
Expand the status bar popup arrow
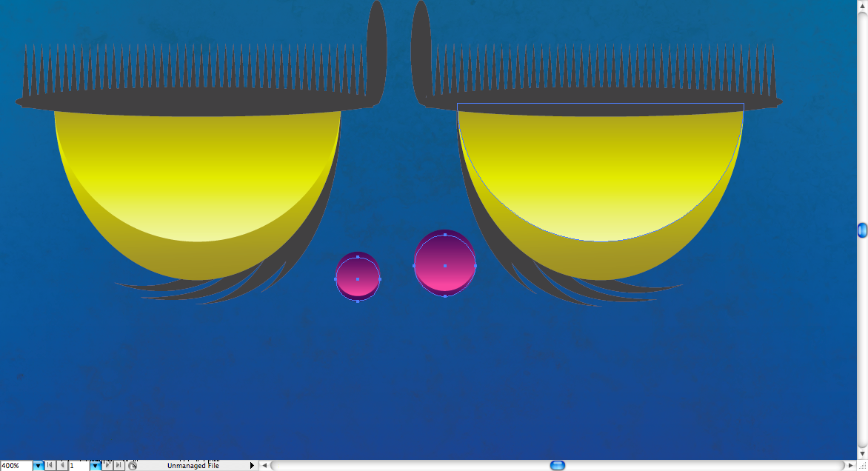click(x=252, y=466)
